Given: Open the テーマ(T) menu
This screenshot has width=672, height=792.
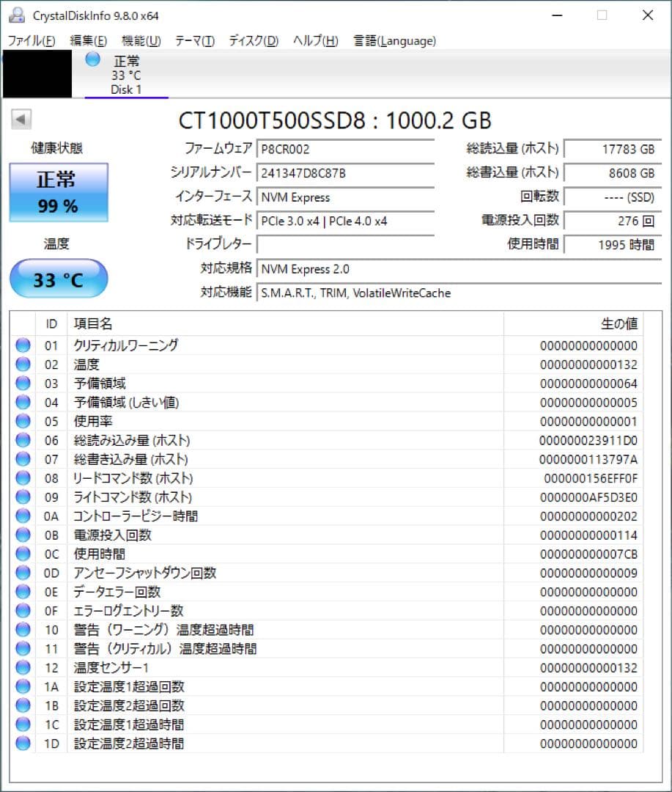Looking at the screenshot, I should 194,40.
